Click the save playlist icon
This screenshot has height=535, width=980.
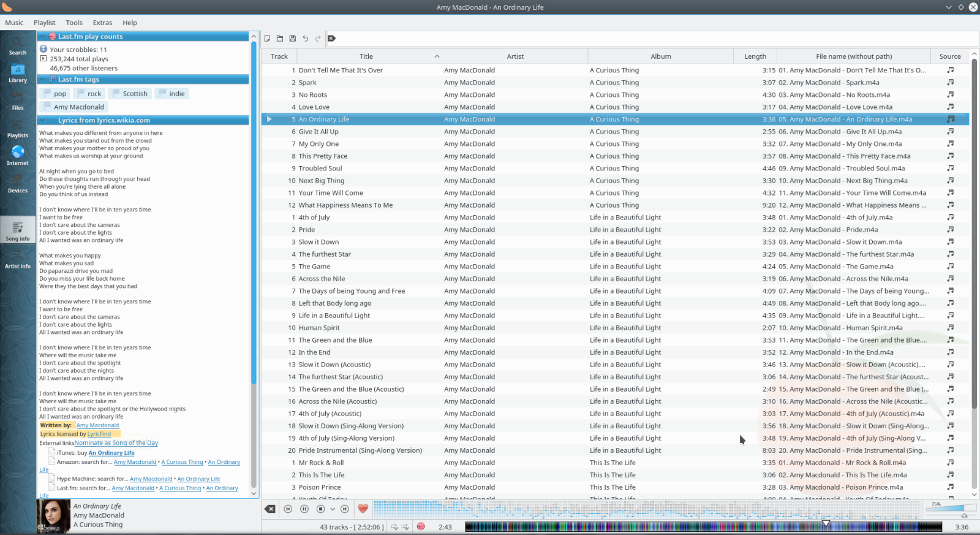pyautogui.click(x=293, y=38)
